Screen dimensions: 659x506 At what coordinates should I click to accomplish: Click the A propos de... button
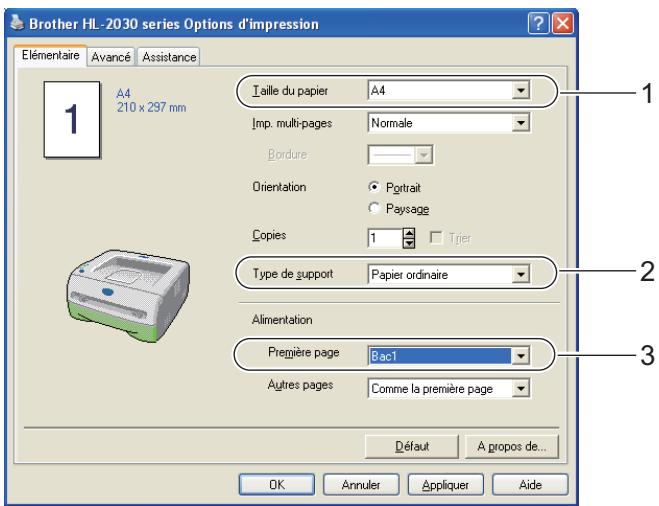click(x=512, y=446)
